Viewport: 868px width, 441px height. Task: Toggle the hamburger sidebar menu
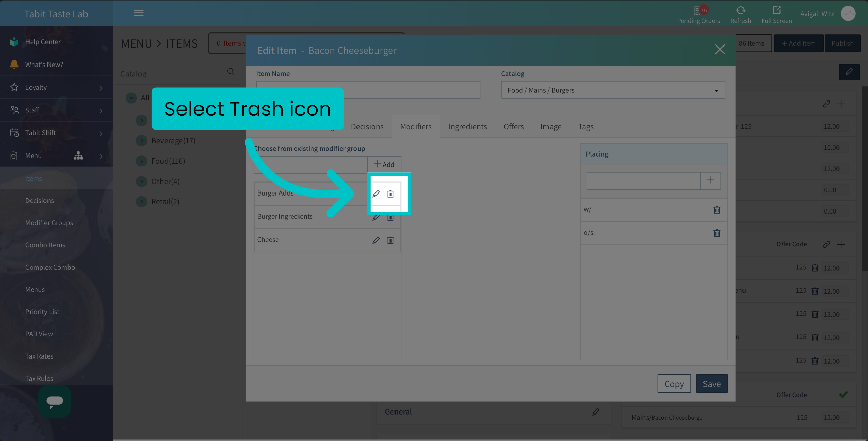coord(139,13)
